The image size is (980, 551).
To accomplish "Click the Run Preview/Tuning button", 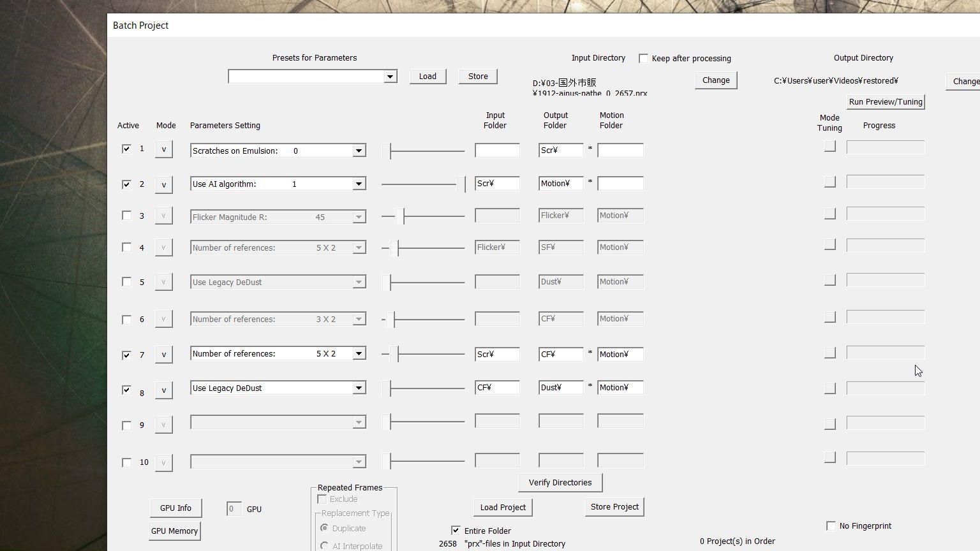I will point(885,102).
